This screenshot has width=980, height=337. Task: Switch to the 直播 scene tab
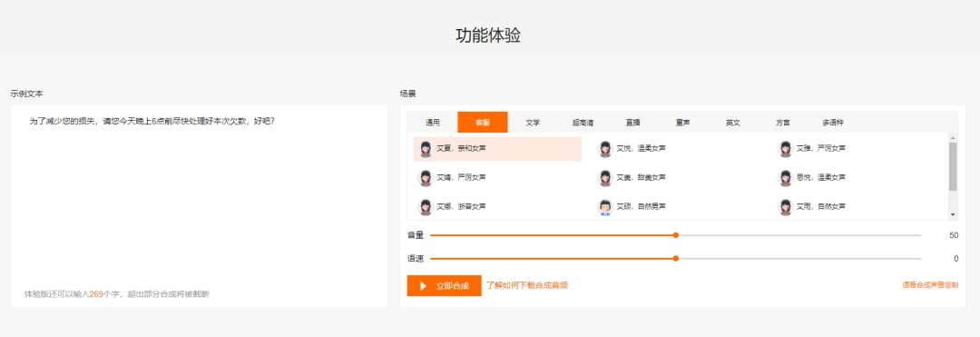632,123
